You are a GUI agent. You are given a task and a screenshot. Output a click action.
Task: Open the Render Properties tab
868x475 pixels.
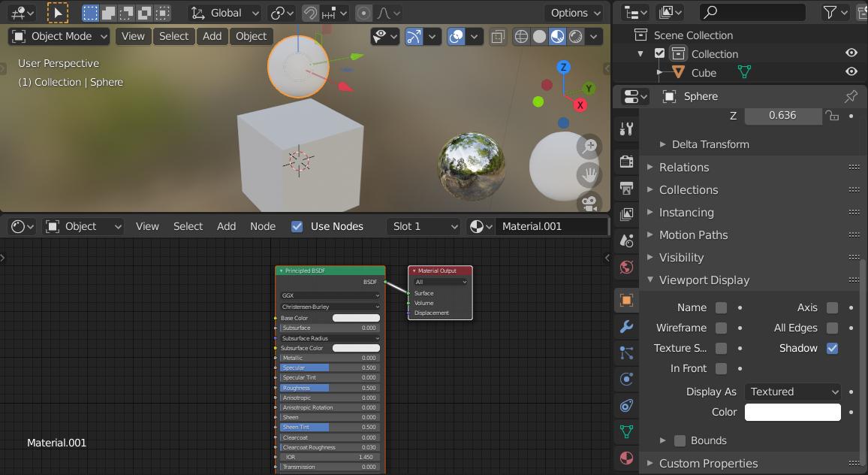(626, 160)
